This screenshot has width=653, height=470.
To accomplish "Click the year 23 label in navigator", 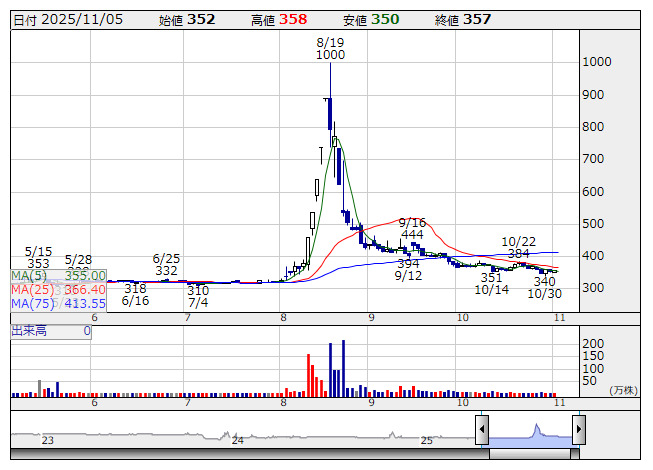I will click(47, 440).
